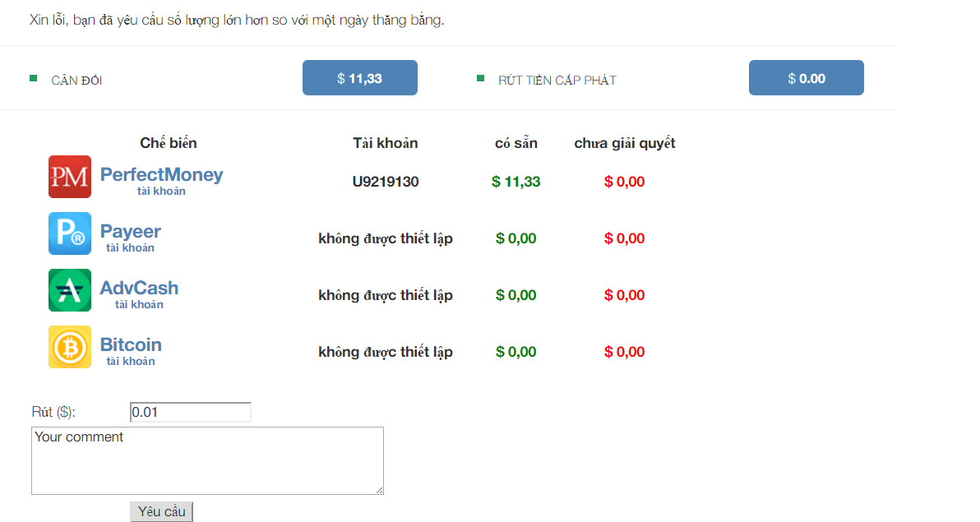Click the Payeer logo icon
Image resolution: width=980 pixels, height=522 pixels.
coord(70,233)
